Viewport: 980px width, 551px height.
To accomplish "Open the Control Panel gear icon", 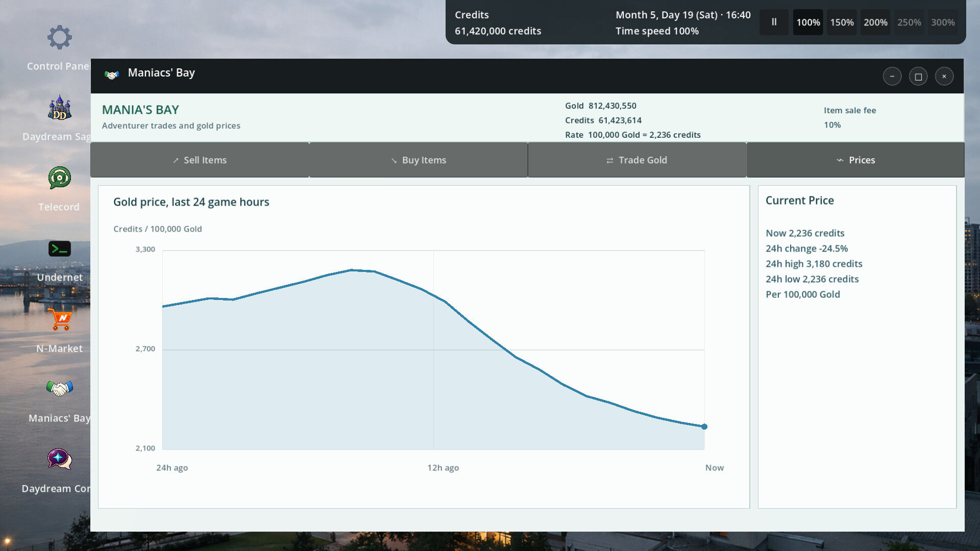I will pos(60,37).
